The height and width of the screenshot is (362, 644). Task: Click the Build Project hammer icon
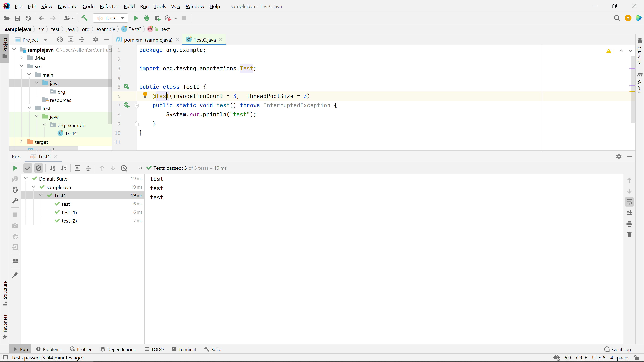(85, 18)
